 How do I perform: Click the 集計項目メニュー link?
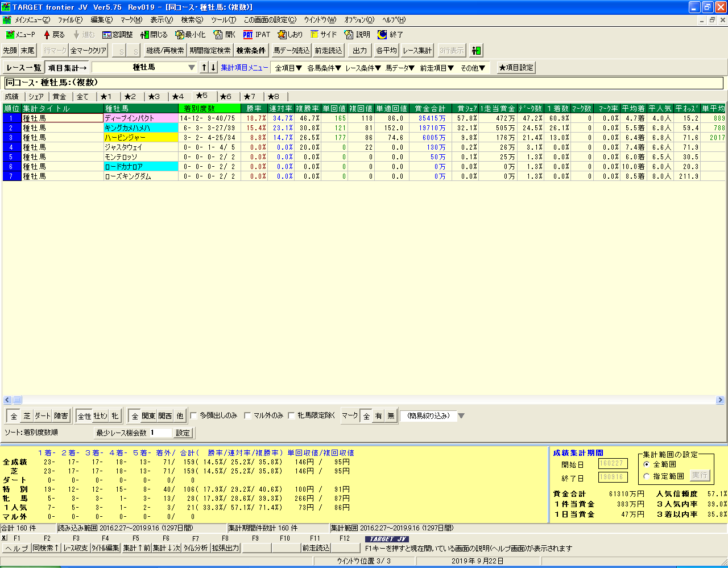click(x=245, y=68)
